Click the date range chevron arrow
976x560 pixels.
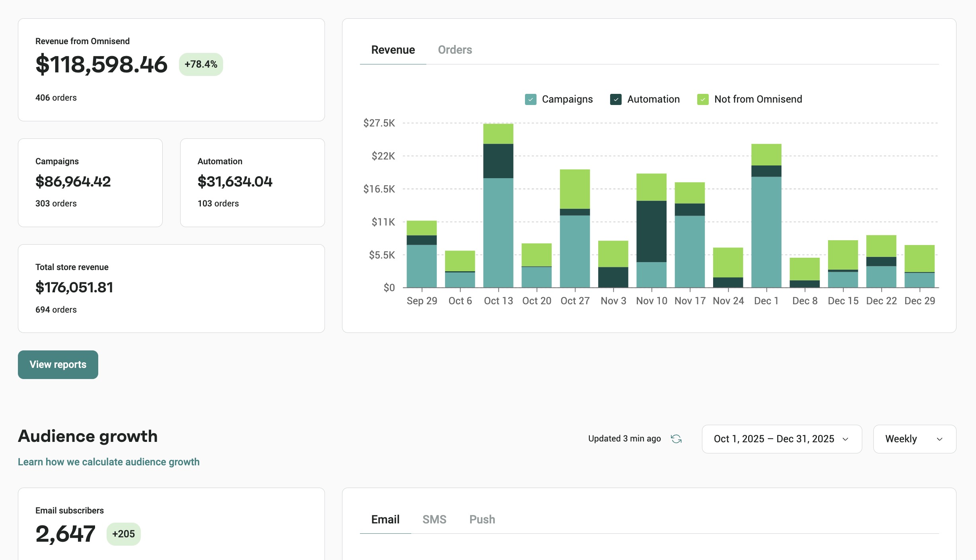tap(846, 439)
